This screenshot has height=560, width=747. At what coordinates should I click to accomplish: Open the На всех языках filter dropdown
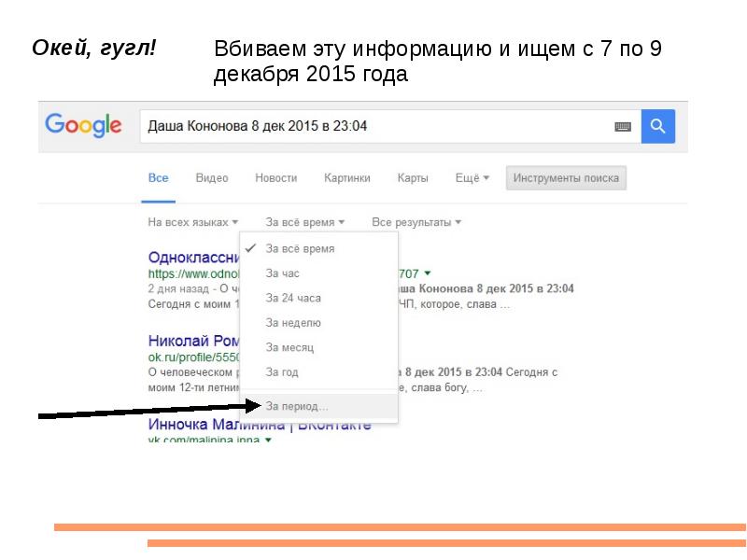(x=193, y=222)
